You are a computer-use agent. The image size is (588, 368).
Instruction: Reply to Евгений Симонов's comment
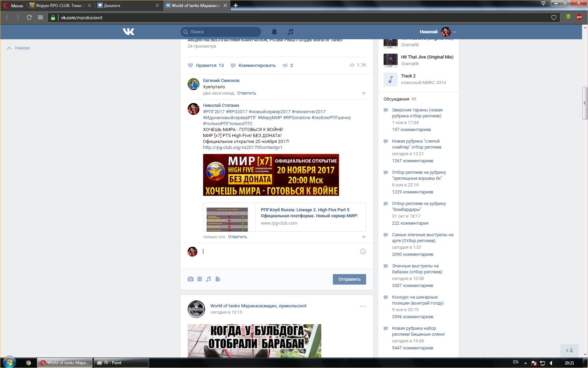coord(246,93)
